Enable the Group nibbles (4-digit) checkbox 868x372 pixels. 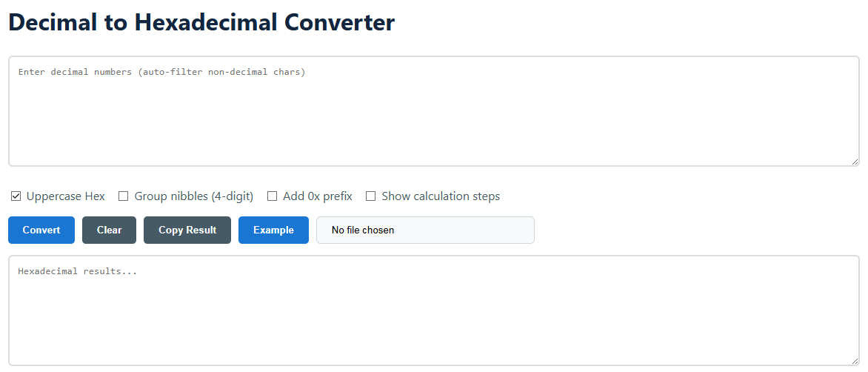(124, 196)
